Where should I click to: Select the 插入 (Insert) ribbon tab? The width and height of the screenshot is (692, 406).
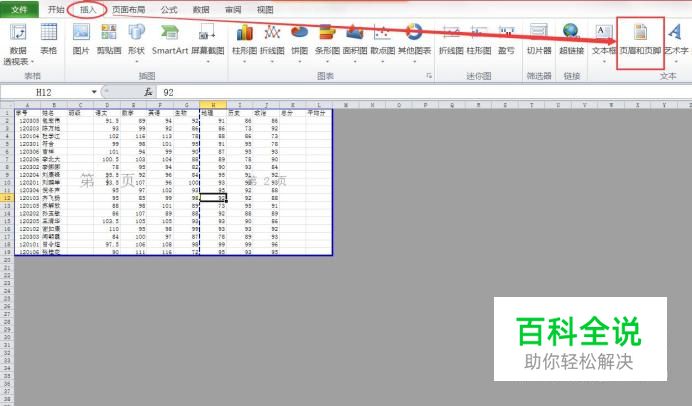88,9
